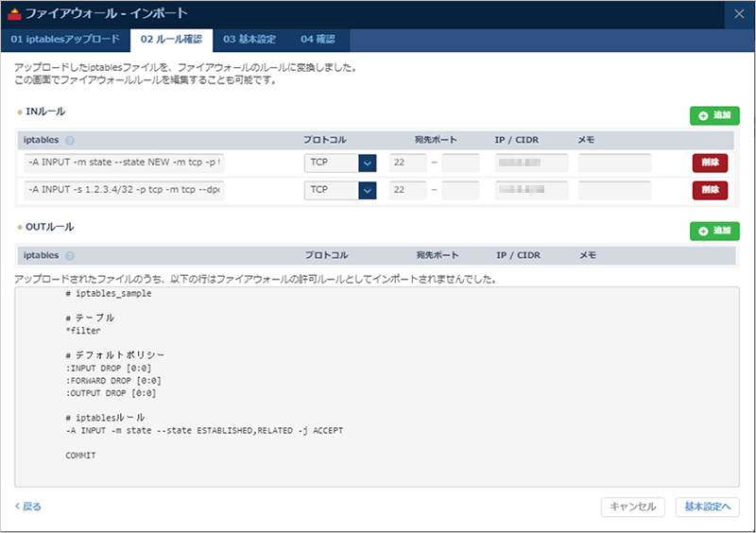The width and height of the screenshot is (756, 533).
Task: Add a new IN rule with 追加 button
Action: click(x=714, y=115)
